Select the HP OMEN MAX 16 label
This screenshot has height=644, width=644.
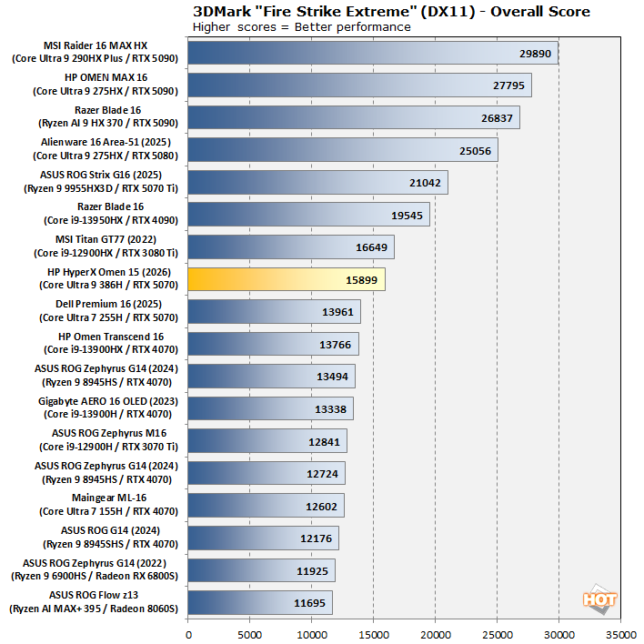106,85
